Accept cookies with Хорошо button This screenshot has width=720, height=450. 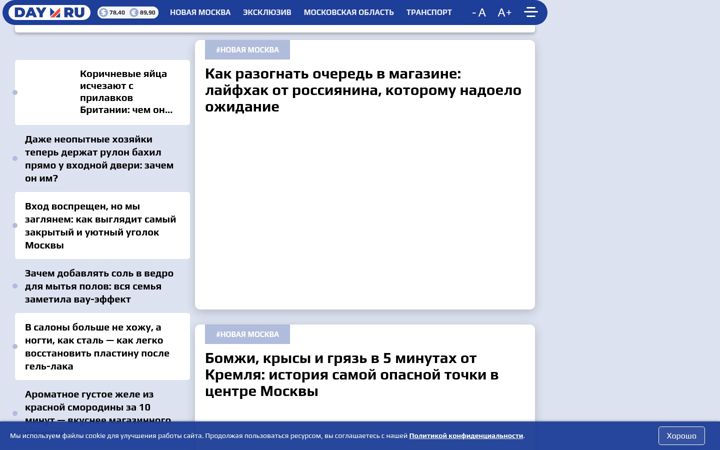(681, 436)
